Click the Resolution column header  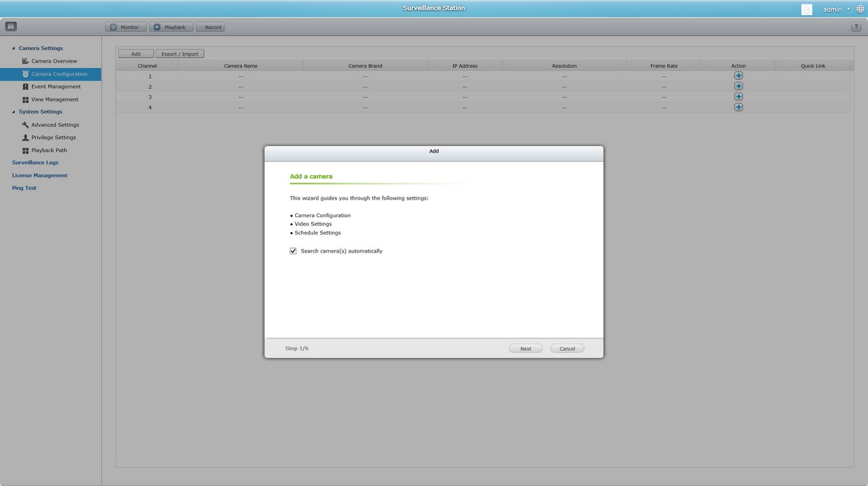(x=564, y=66)
